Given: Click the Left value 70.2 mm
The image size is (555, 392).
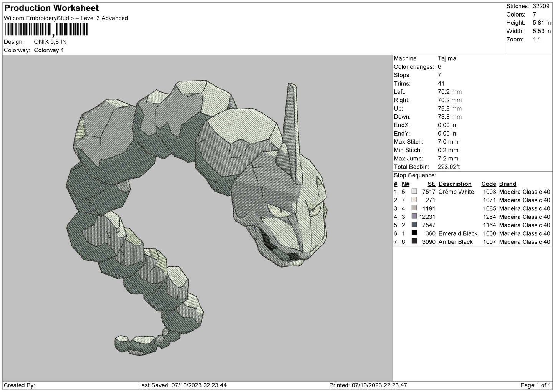Looking at the screenshot, I should pyautogui.click(x=450, y=92).
